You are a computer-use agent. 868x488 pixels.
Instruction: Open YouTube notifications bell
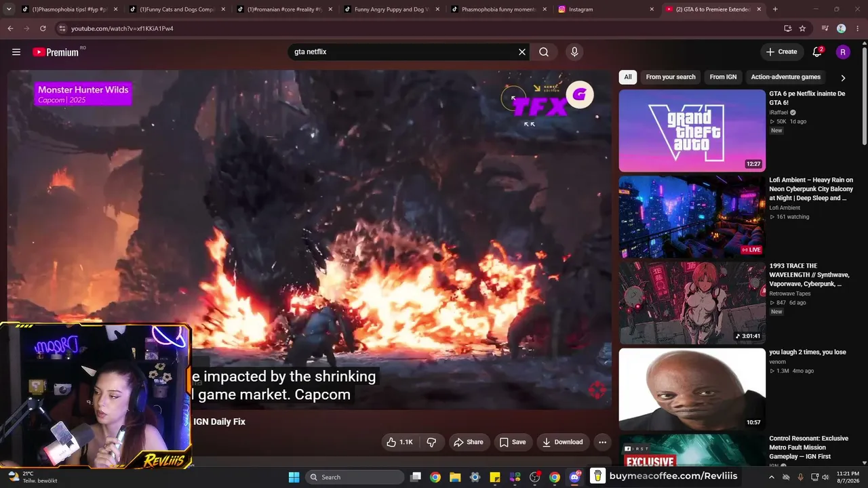(817, 52)
